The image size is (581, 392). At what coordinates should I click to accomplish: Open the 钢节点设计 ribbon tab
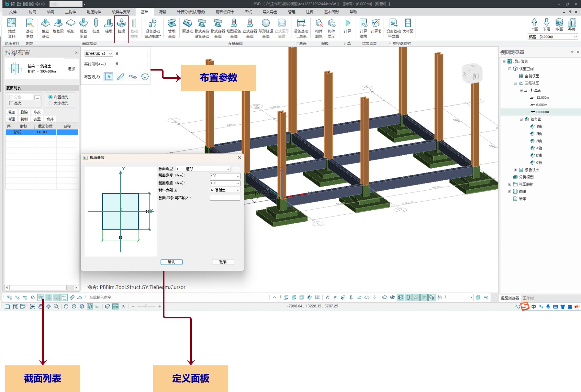pos(225,12)
